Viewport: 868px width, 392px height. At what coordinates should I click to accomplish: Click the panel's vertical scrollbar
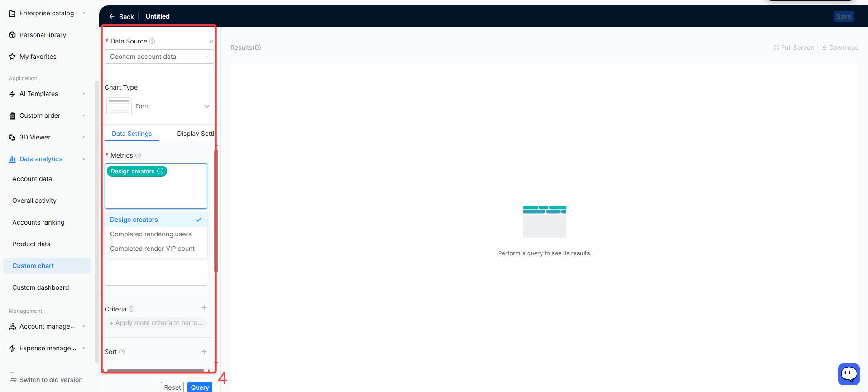[216, 211]
